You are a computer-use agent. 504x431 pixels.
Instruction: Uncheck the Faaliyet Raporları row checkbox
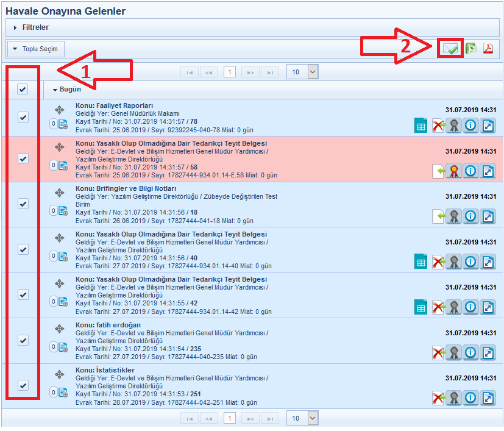pos(23,117)
